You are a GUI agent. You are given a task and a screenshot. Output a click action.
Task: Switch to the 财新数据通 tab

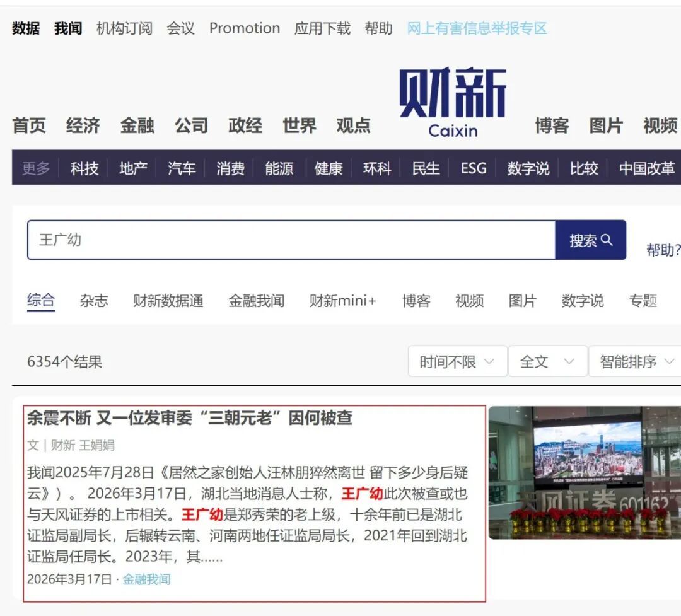pyautogui.click(x=168, y=301)
